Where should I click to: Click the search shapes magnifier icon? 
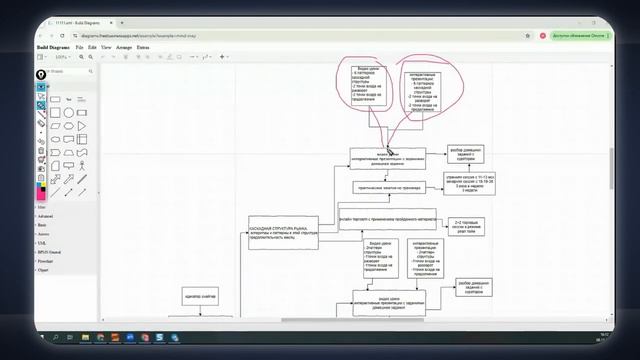pyautogui.click(x=91, y=71)
